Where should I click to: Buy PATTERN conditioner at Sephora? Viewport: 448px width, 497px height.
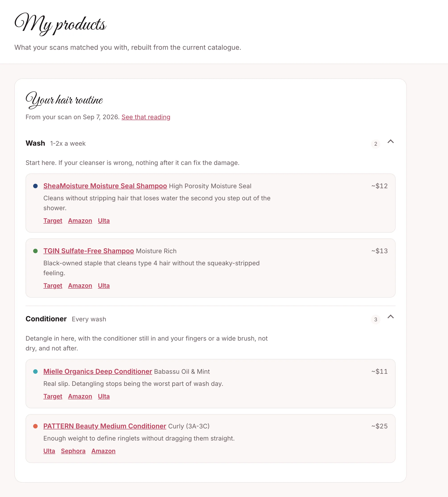tap(73, 451)
